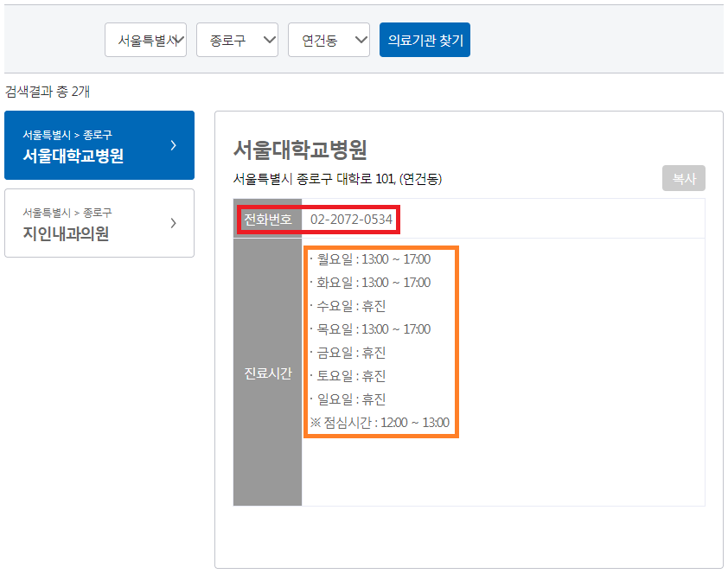Click the 일요일 휴진 row
Image resolution: width=728 pixels, height=574 pixels.
click(x=348, y=399)
